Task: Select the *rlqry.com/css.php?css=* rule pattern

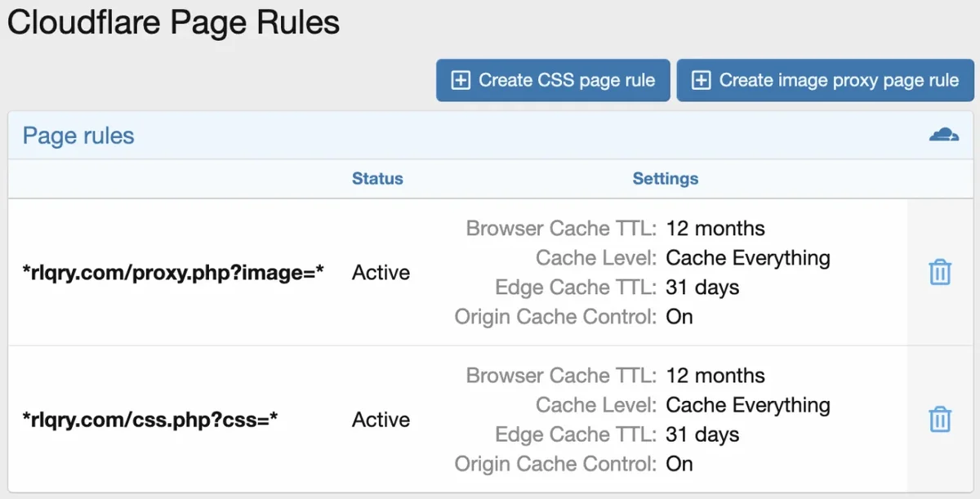Action: tap(151, 419)
